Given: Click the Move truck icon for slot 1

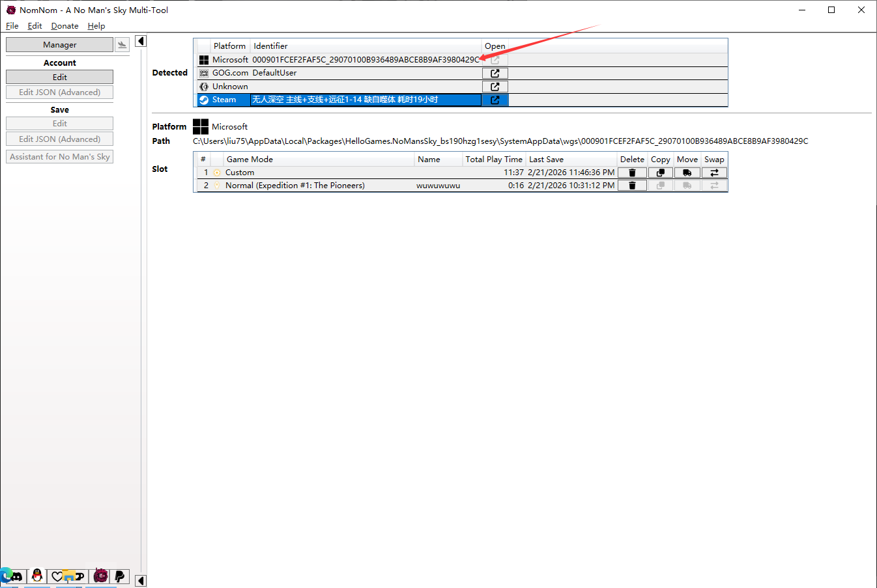Looking at the screenshot, I should (x=687, y=173).
